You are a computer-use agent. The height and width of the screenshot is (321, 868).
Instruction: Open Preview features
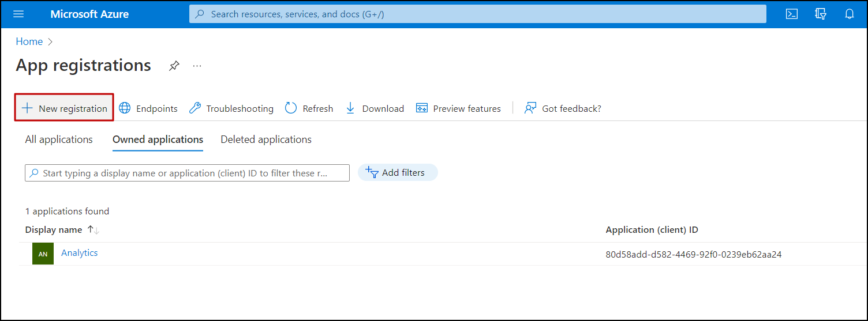point(458,108)
